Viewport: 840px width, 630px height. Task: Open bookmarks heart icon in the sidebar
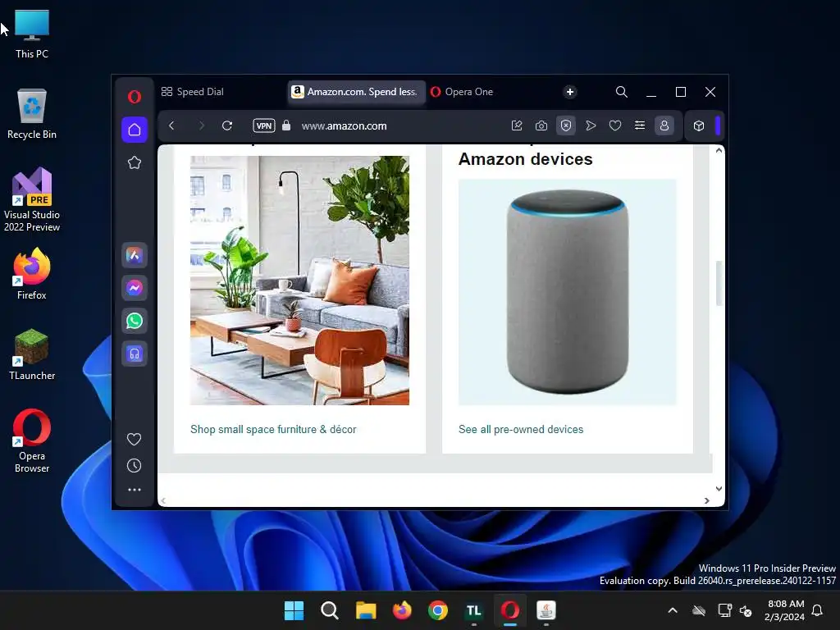click(134, 440)
